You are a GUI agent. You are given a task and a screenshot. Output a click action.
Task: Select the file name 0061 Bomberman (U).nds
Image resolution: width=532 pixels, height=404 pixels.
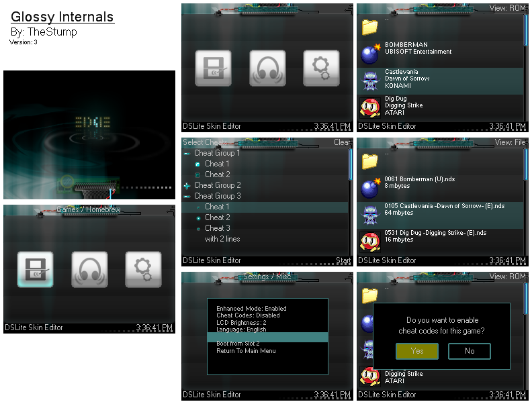pyautogui.click(x=420, y=179)
